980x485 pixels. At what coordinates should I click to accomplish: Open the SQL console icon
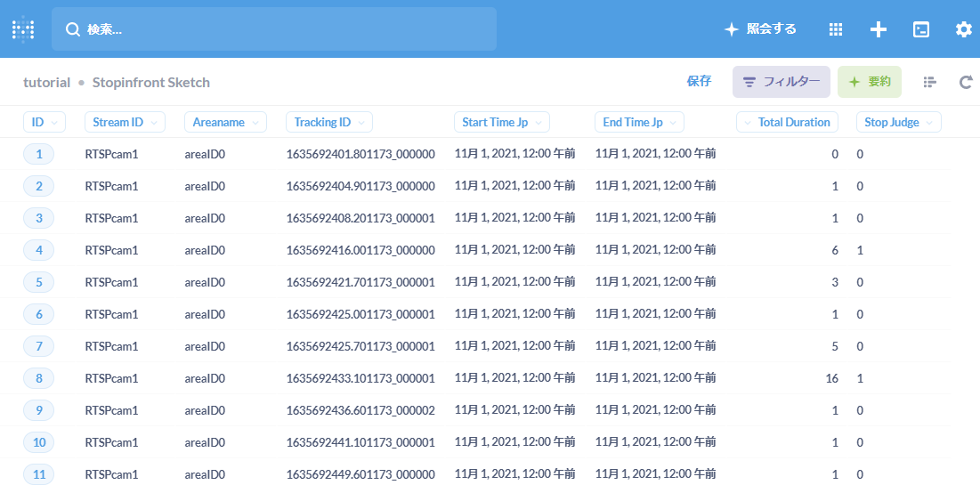[x=921, y=29]
